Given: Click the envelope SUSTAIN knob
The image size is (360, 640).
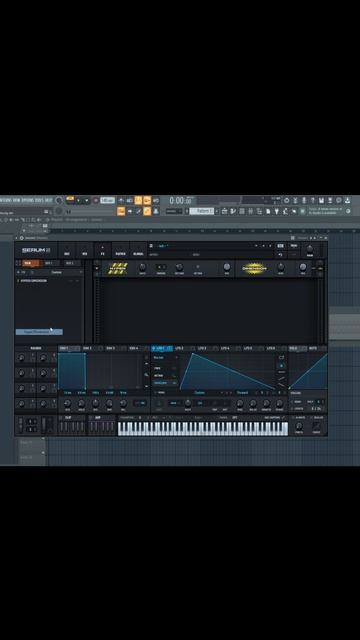Looking at the screenshot, I should click(109, 403).
